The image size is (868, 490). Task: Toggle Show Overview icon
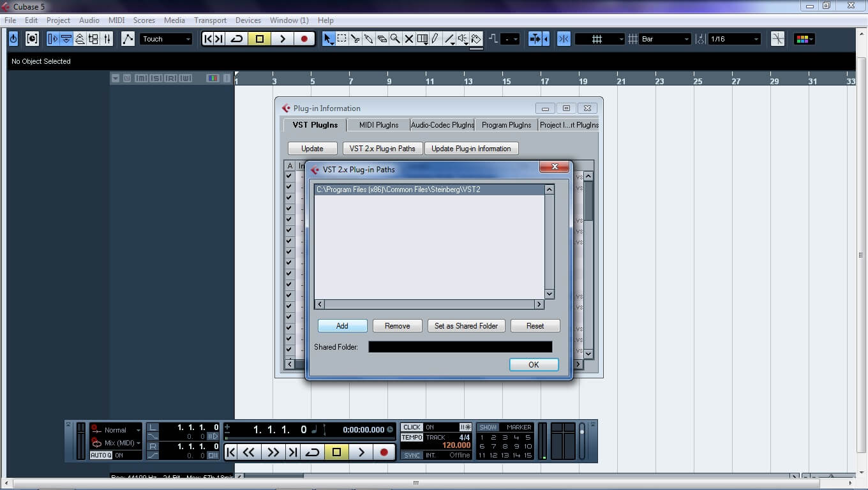80,39
